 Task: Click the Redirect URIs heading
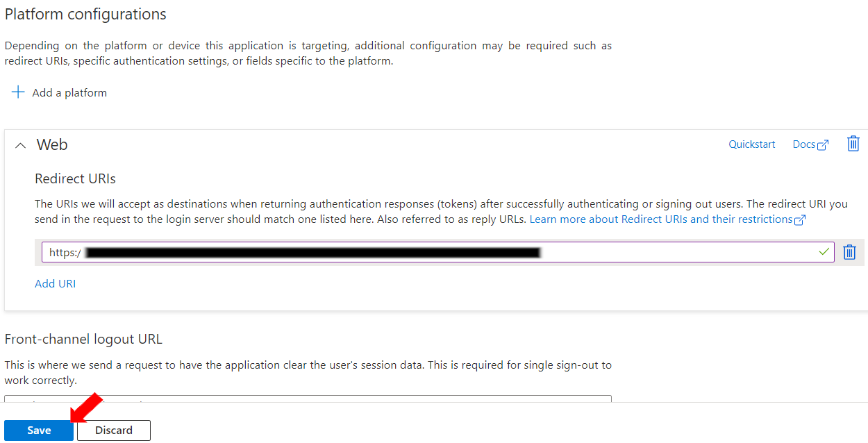(x=75, y=178)
